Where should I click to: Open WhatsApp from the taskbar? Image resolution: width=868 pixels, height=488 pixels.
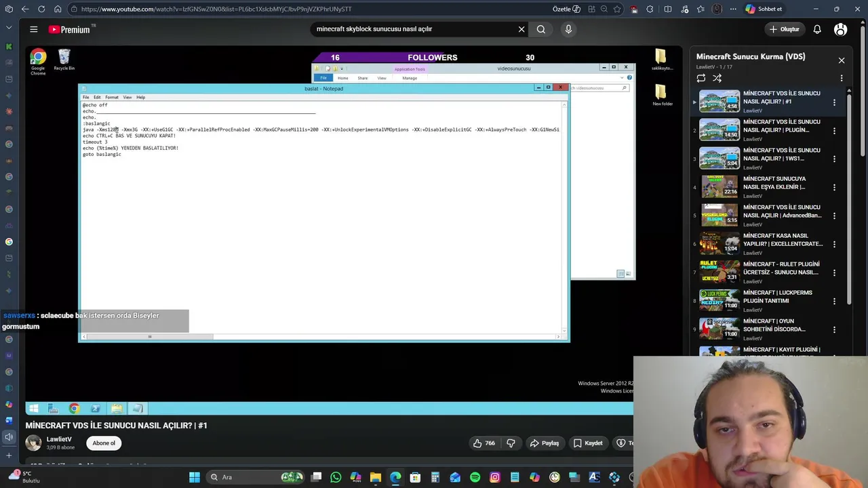[336, 477]
